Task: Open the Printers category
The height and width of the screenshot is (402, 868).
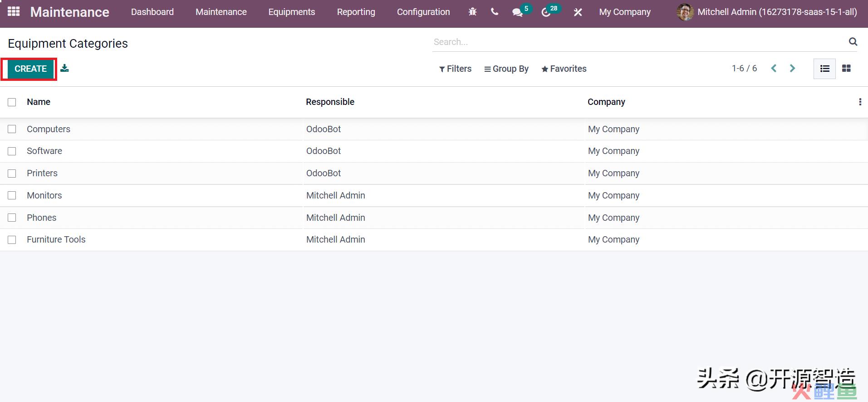Action: point(42,173)
